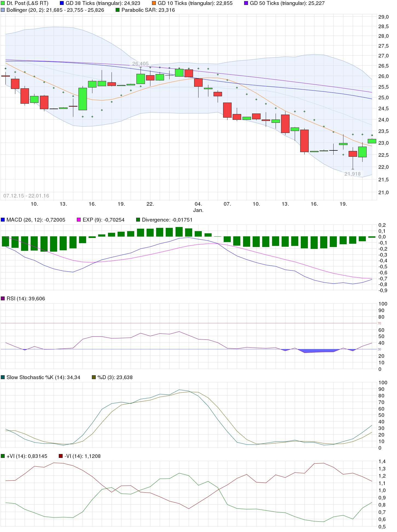397x532 pixels.
Task: Click the green Divergence legend swatch
Action: tap(138, 220)
